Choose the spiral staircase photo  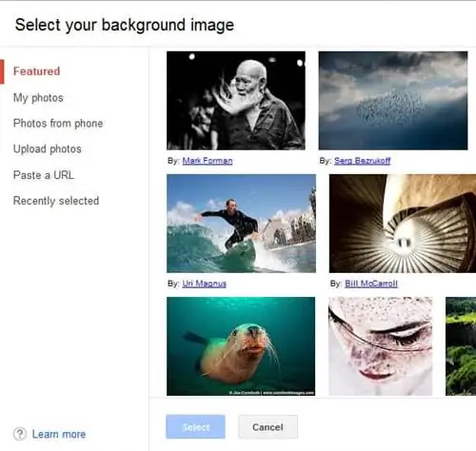click(403, 224)
